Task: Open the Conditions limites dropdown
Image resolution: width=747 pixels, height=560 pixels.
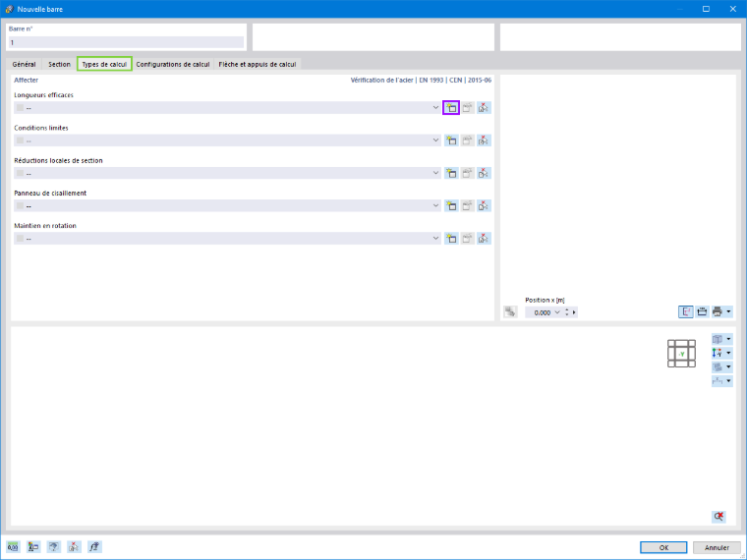Action: (x=435, y=140)
